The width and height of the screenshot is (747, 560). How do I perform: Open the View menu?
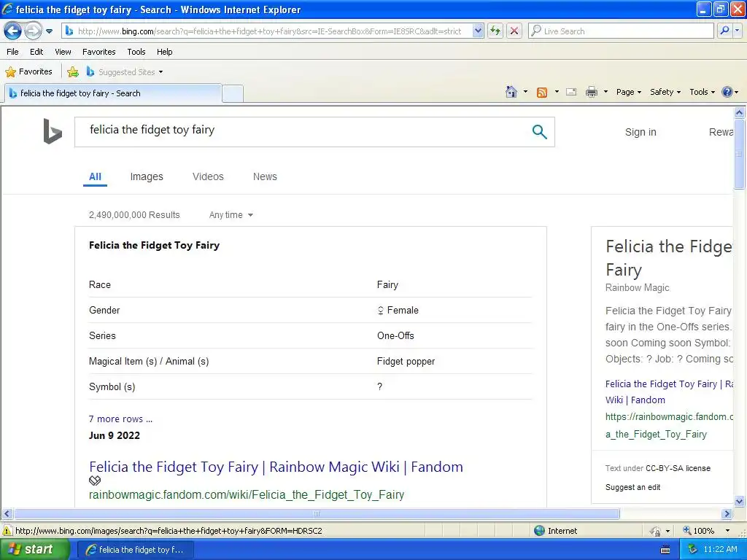[x=63, y=52]
